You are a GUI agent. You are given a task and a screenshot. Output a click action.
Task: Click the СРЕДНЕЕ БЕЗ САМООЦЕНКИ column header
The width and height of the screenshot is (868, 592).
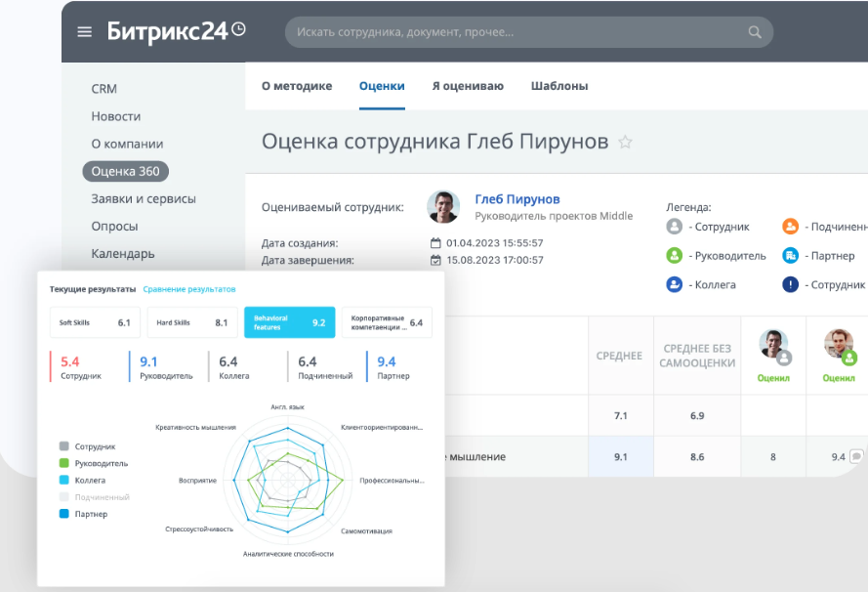(697, 356)
